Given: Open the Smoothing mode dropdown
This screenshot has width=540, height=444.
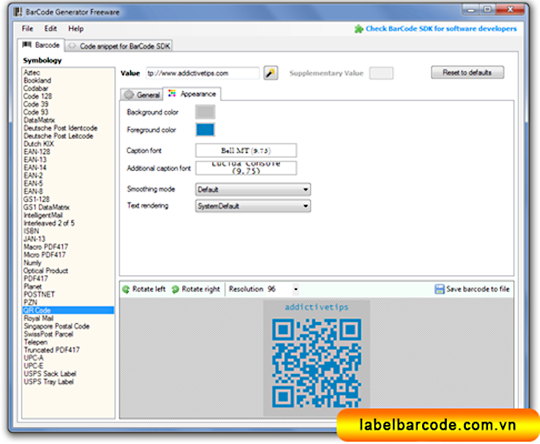Looking at the screenshot, I should 253,189.
